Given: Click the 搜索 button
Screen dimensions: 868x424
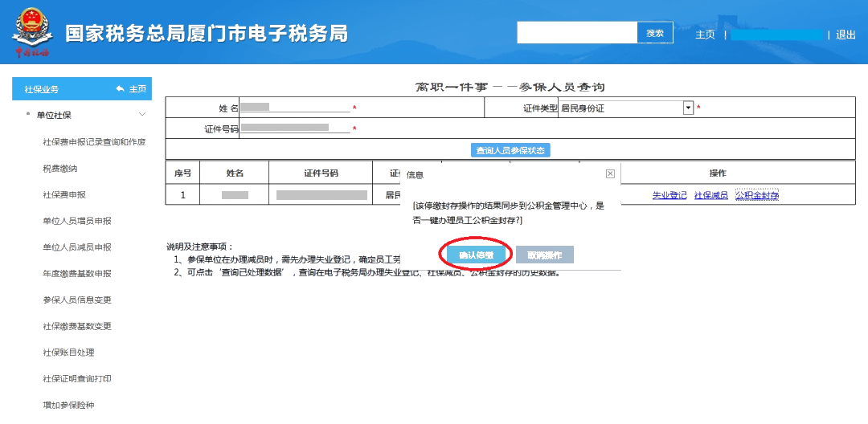Looking at the screenshot, I should [x=655, y=33].
